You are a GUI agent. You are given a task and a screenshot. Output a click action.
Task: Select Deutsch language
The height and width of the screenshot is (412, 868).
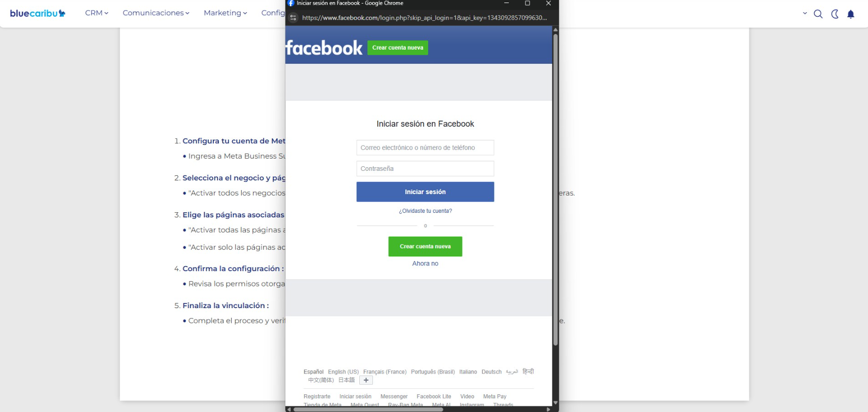click(x=492, y=372)
